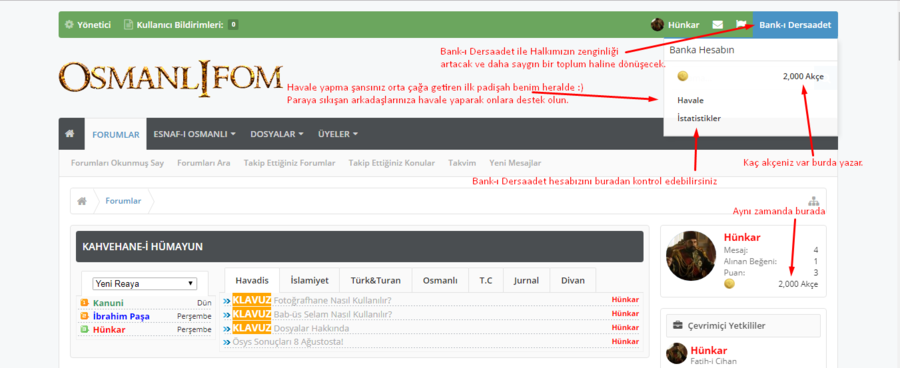Viewport: 900px width, 368px height.
Task: Open Takip Ettiğiniz Konular
Action: [x=391, y=163]
